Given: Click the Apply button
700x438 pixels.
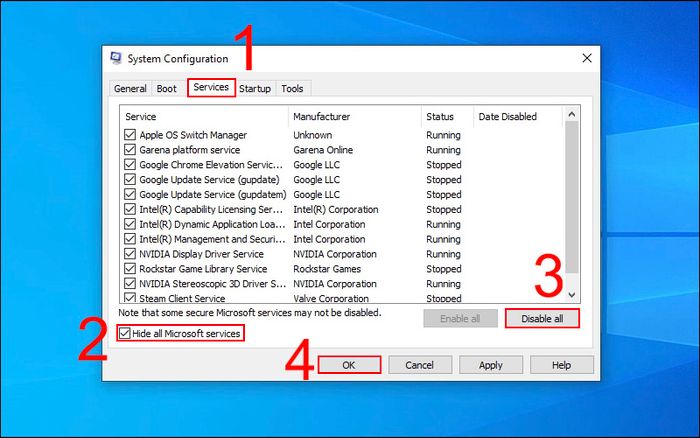Looking at the screenshot, I should pyautogui.click(x=491, y=365).
